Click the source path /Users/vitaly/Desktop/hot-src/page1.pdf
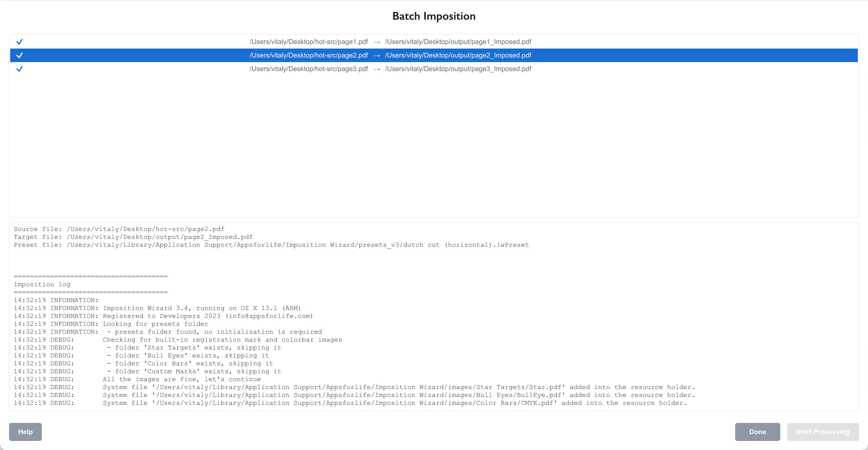This screenshot has width=868, height=450. click(x=309, y=42)
